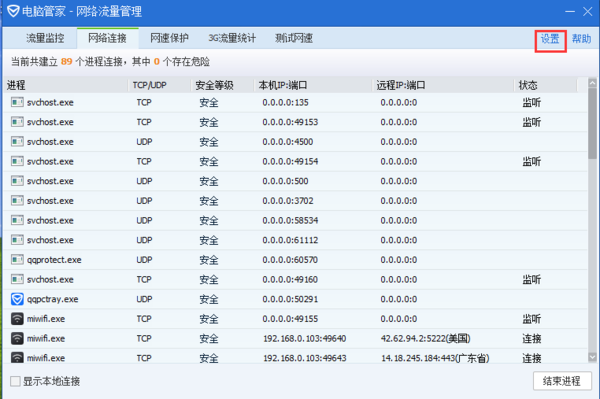Click local address 0.0.0.0:49154
Viewport: 600px width, 399px height.
point(290,161)
